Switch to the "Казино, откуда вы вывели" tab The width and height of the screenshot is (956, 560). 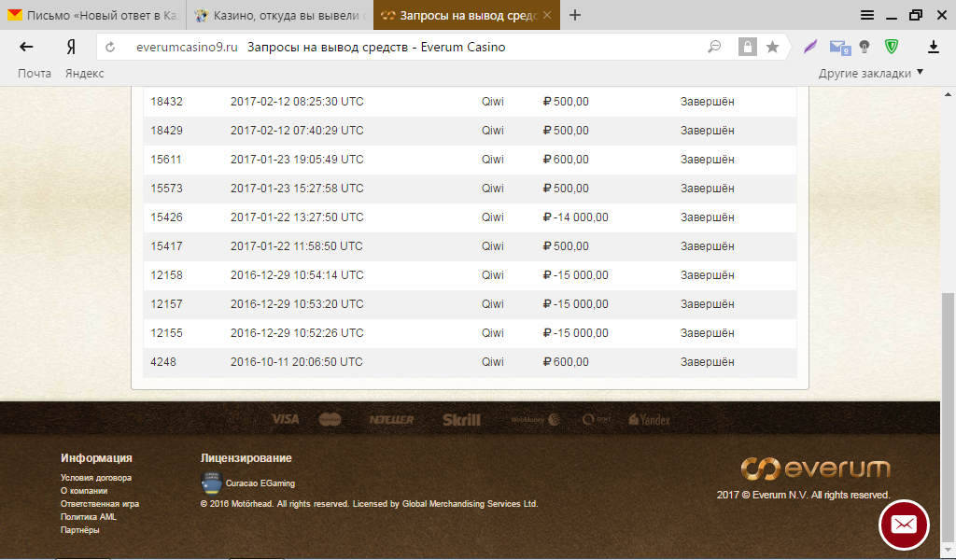point(278,15)
